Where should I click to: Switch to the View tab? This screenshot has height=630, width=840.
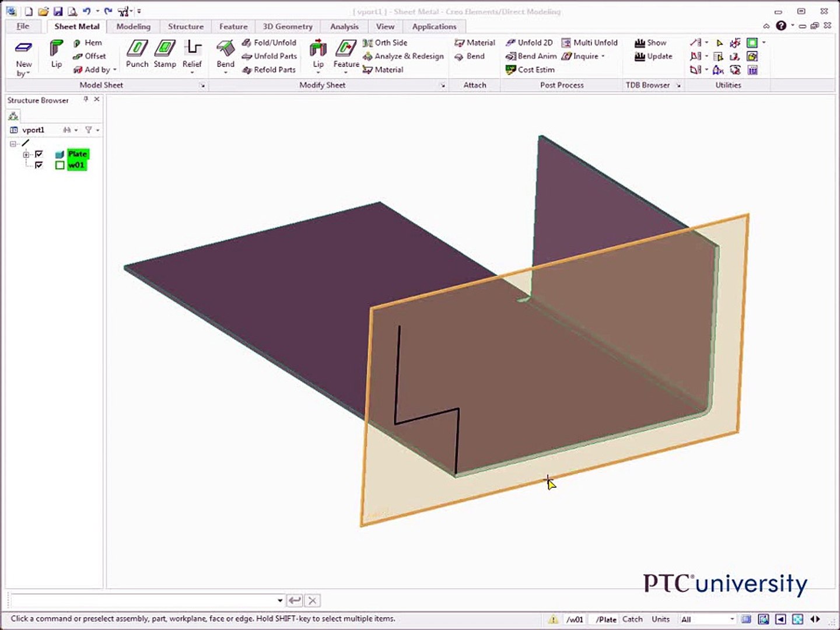385,26
